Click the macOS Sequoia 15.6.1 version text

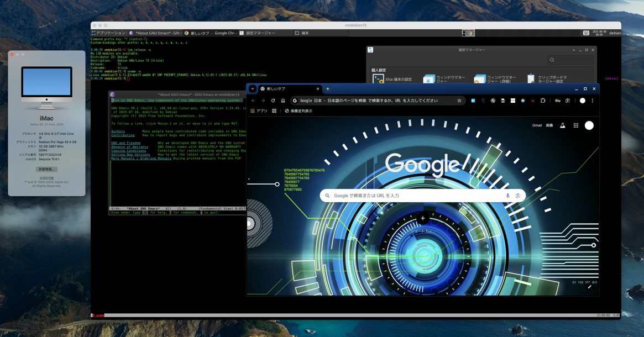[49, 159]
